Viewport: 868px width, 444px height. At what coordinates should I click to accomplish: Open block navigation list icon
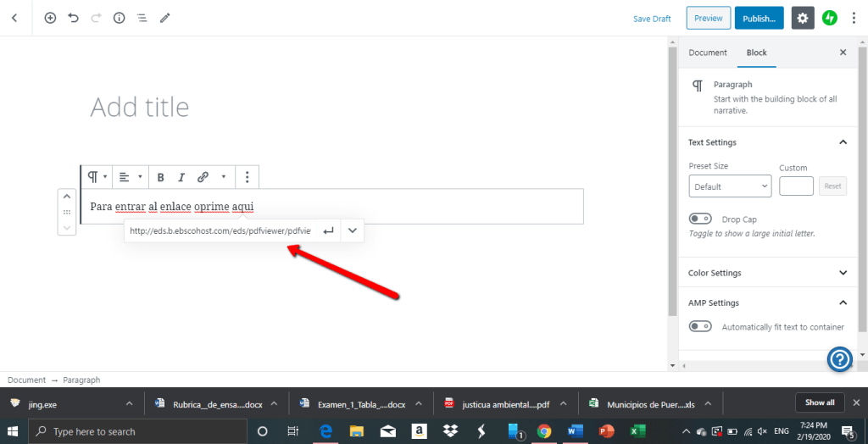coord(142,18)
